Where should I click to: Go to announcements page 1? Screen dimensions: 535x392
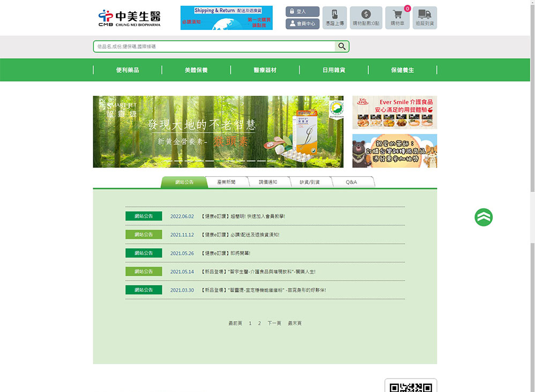point(250,323)
